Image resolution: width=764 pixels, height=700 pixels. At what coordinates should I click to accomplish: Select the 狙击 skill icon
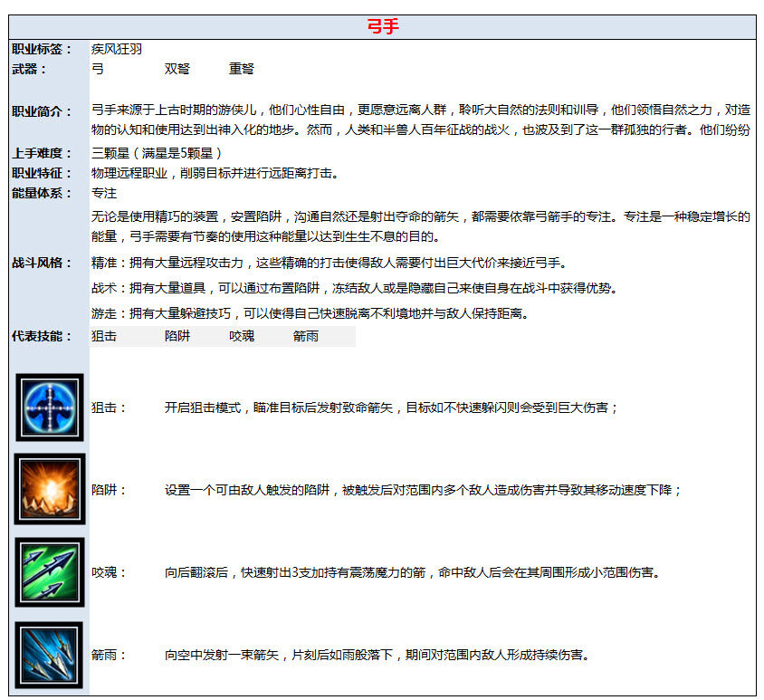(x=49, y=406)
